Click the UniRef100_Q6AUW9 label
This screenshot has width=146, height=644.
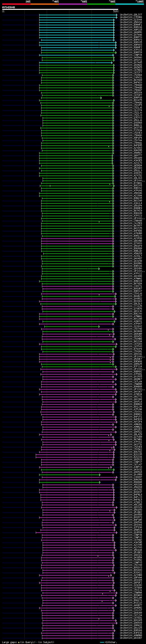click(x=131, y=334)
